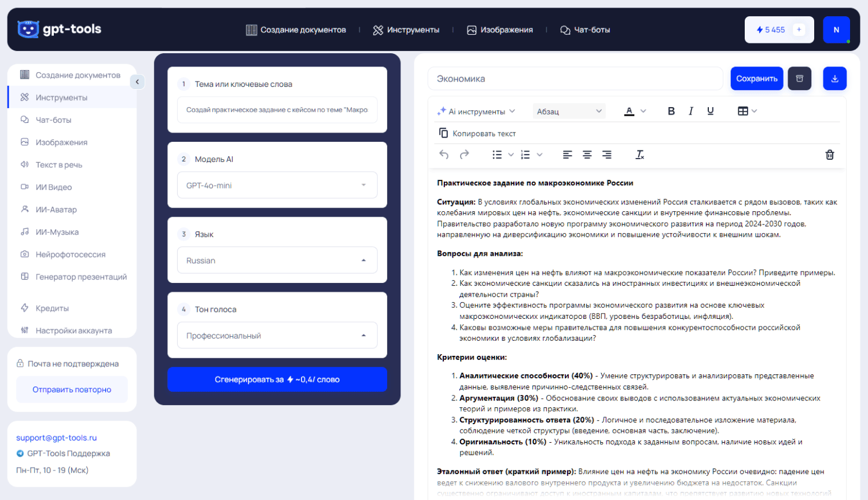This screenshot has height=500, width=868.
Task: Click the archive icon next to Сохранить
Action: (x=799, y=79)
